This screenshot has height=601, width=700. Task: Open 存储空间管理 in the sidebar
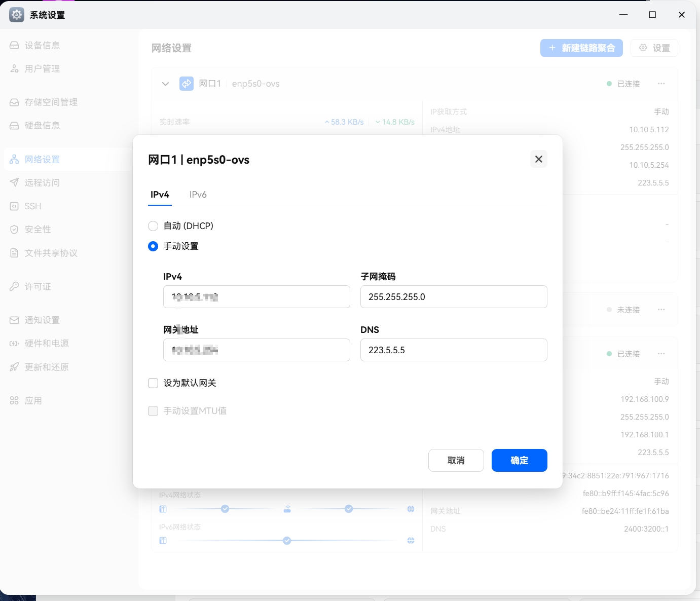[51, 102]
